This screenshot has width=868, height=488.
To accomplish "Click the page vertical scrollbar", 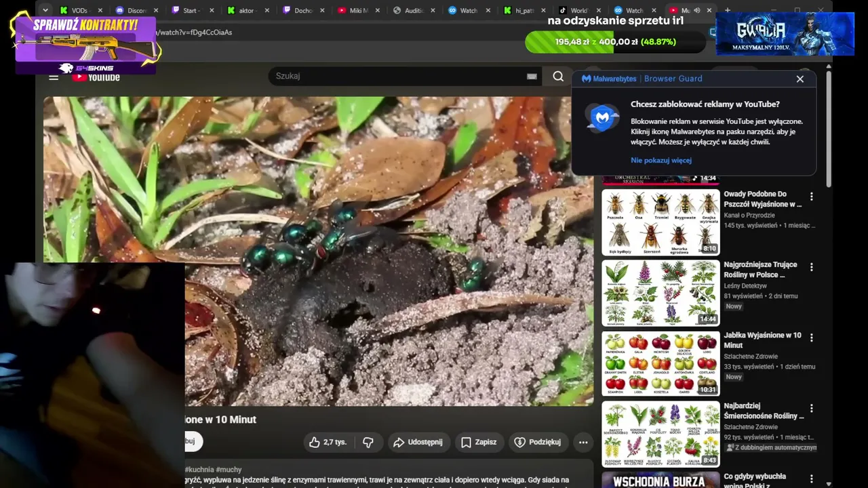I will point(828,129).
